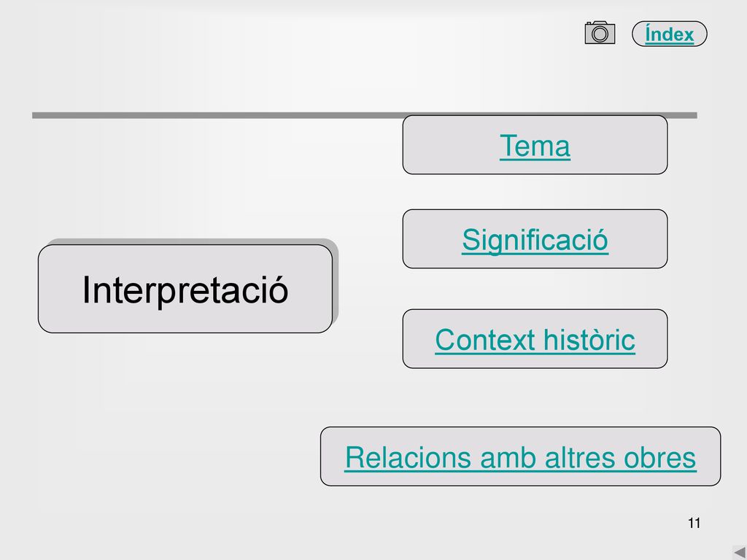Image resolution: width=747 pixels, height=560 pixels.
Task: Select the Interpretació title box
Action: point(185,289)
